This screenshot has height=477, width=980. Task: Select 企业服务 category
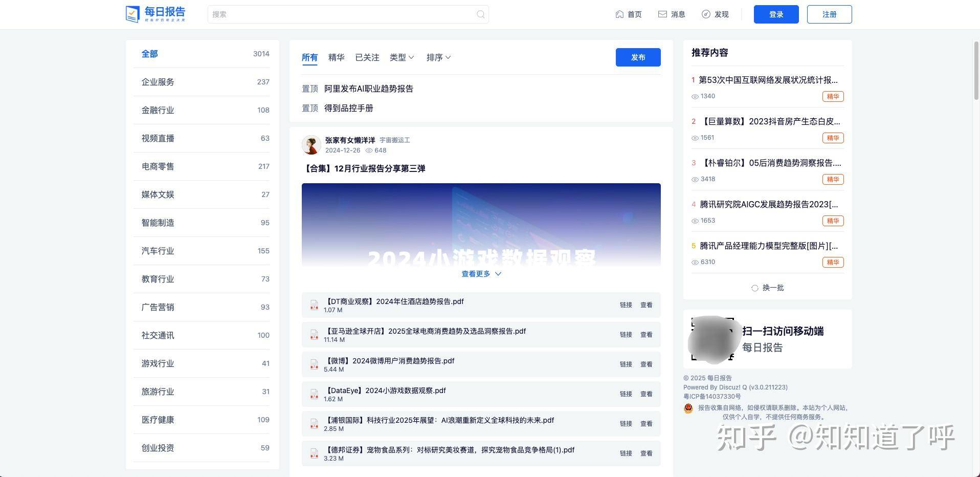tap(202, 82)
